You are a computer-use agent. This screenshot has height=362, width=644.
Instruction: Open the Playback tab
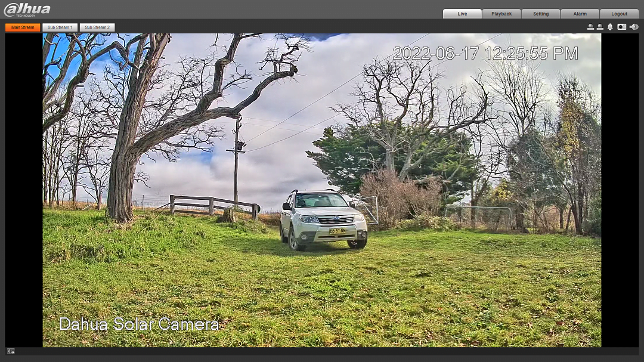[x=501, y=14]
